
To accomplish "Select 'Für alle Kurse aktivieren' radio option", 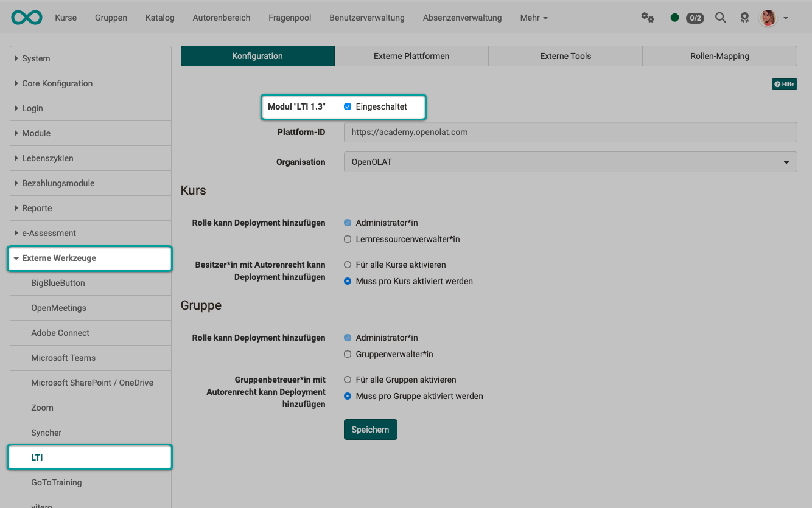I will coord(348,265).
